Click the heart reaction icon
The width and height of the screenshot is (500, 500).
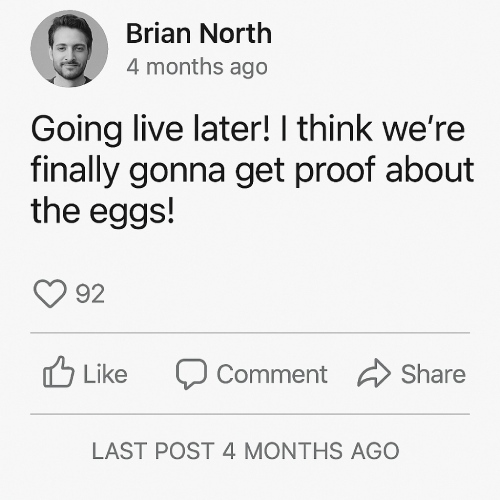pos(50,293)
